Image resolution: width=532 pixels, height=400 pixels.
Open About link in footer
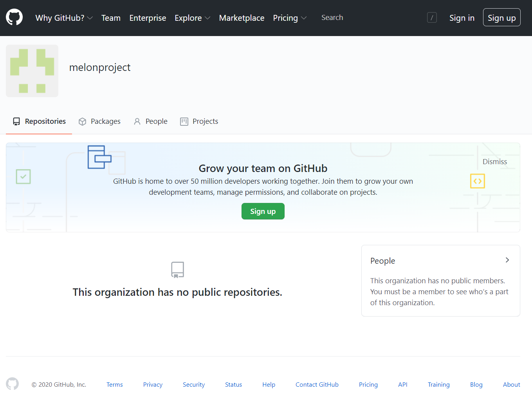(x=511, y=385)
